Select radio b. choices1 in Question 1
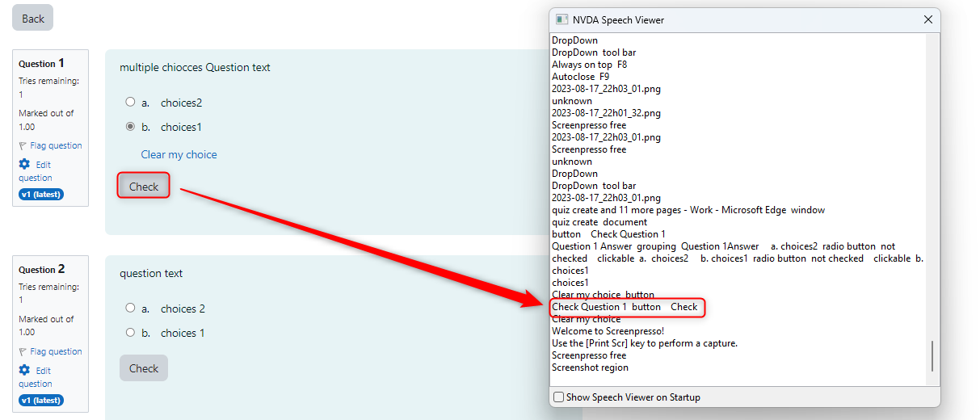The image size is (980, 420). coord(130,127)
